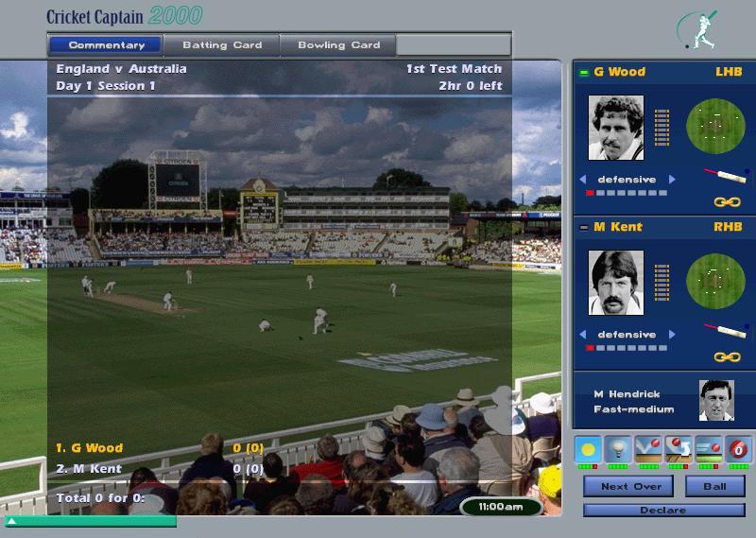
Task: Click G Wood's chain link icon
Action: [x=726, y=202]
